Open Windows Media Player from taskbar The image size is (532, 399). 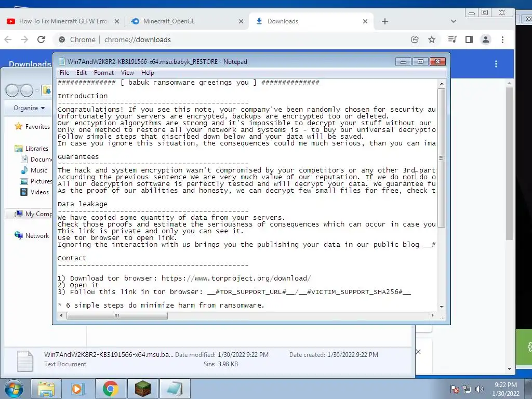[77, 389]
